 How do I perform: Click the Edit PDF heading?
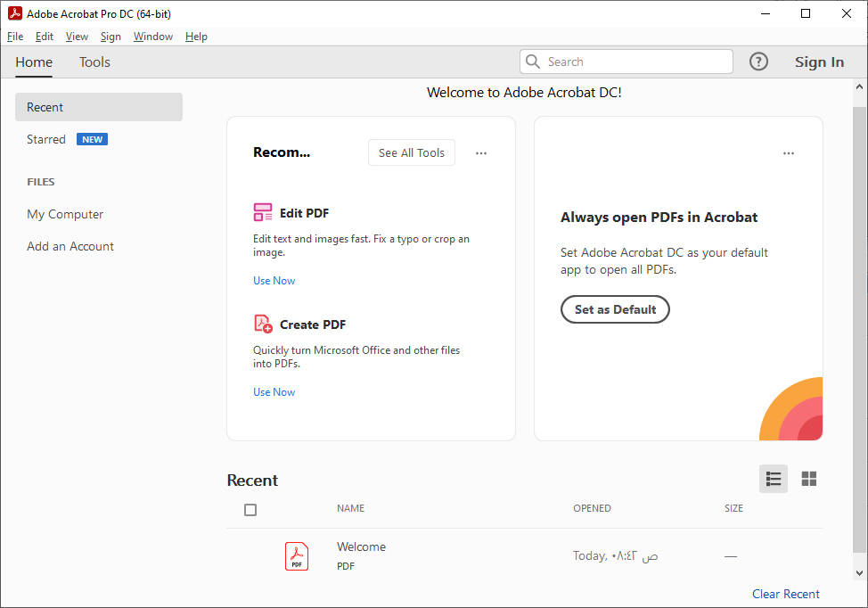[x=304, y=213]
